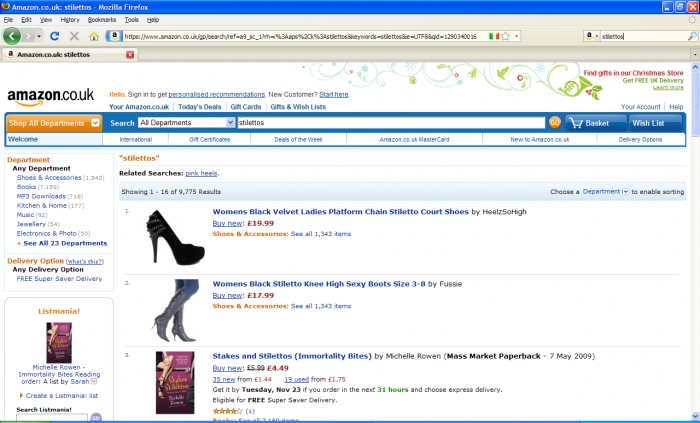Click the Amazon site identity icon in address bar
The image size is (700, 423).
[114, 36]
